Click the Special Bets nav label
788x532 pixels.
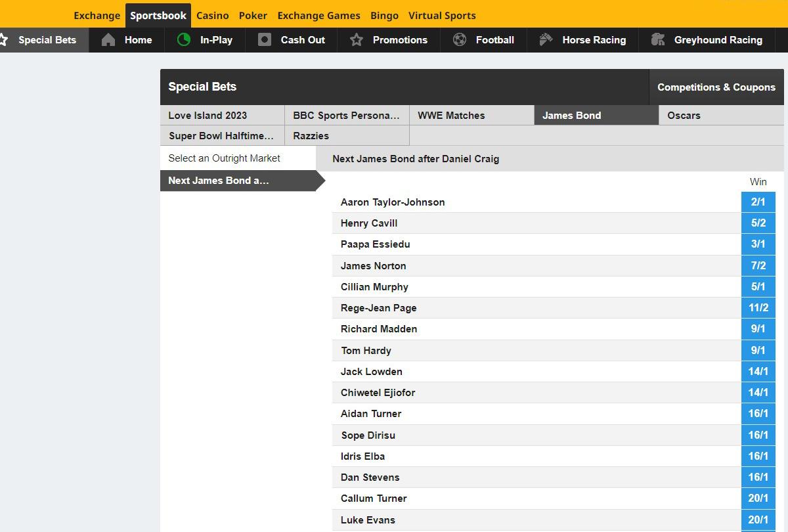[47, 40]
